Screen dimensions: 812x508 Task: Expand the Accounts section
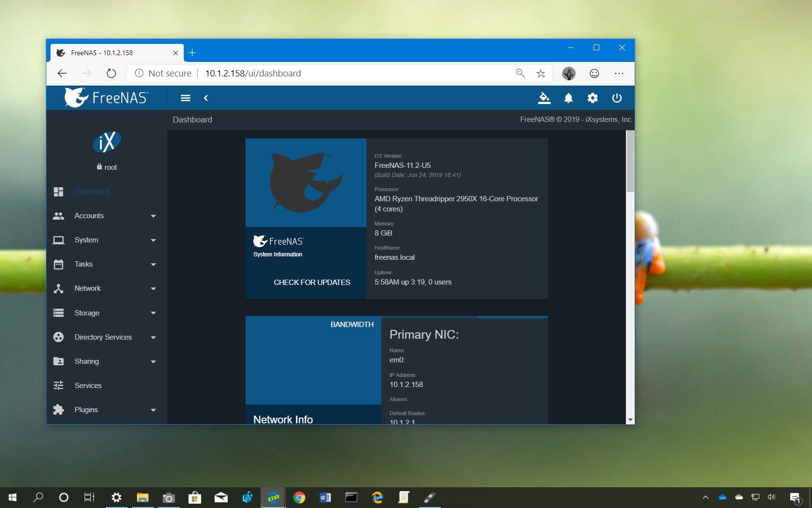click(x=153, y=216)
